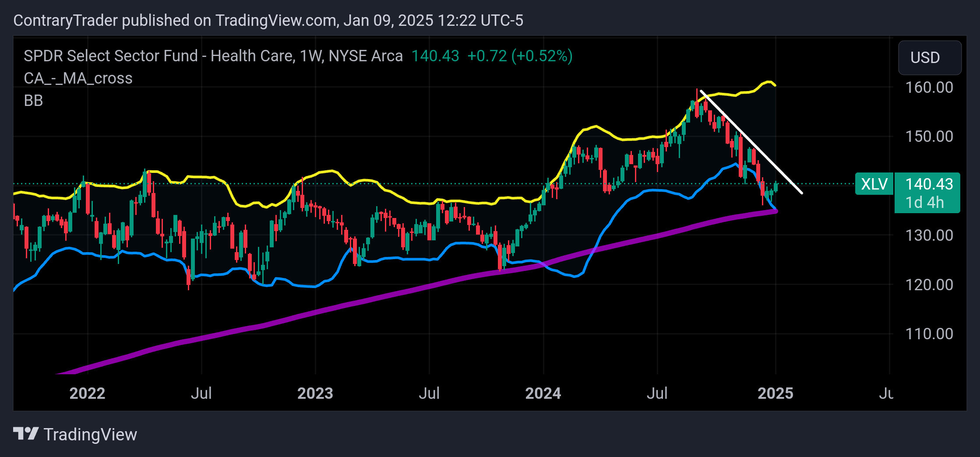Image resolution: width=980 pixels, height=457 pixels.
Task: Click the 140.43 current price label
Action: [x=929, y=184]
